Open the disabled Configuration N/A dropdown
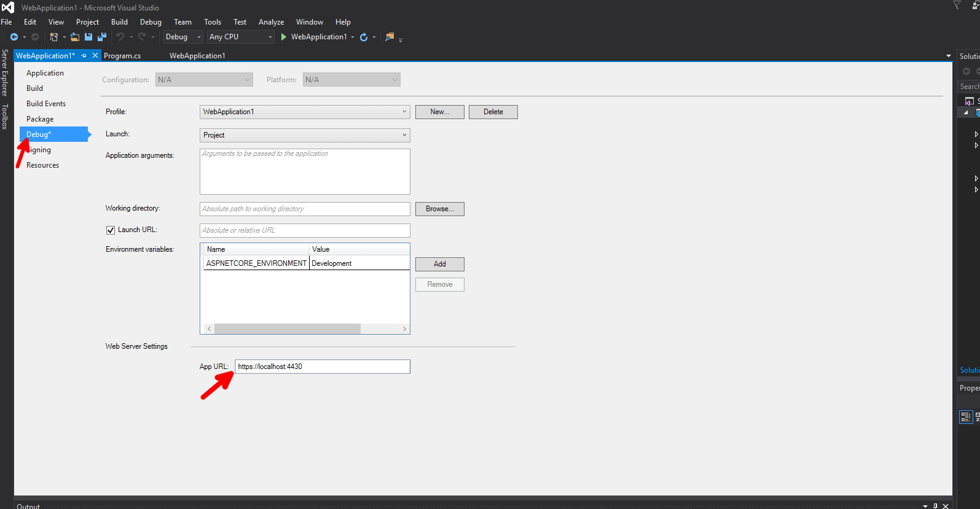Image resolution: width=980 pixels, height=509 pixels. point(204,80)
